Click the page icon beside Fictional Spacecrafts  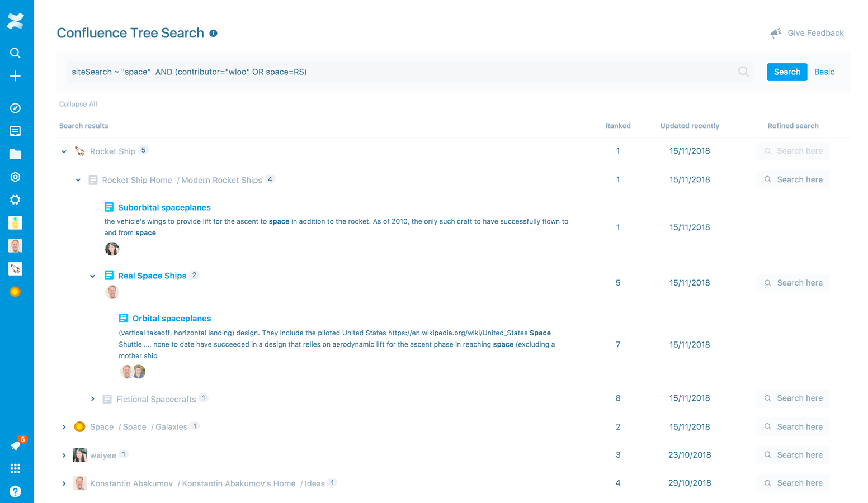(x=107, y=399)
